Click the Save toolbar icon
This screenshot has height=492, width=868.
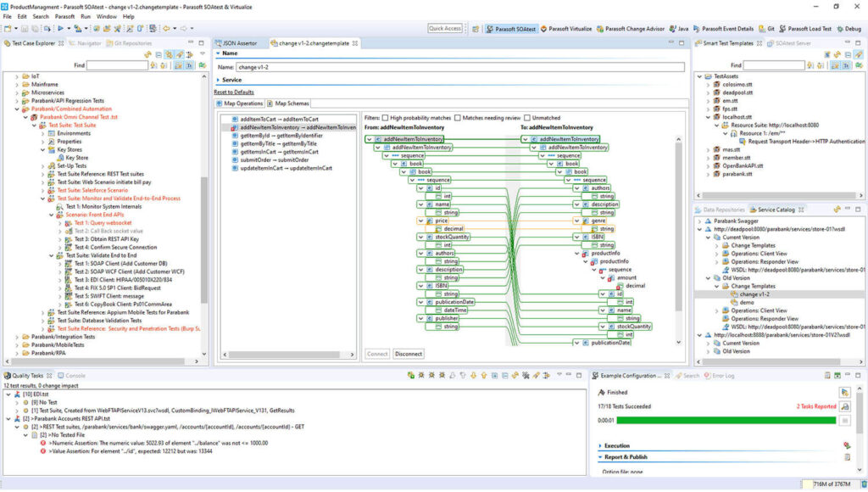[x=25, y=28]
